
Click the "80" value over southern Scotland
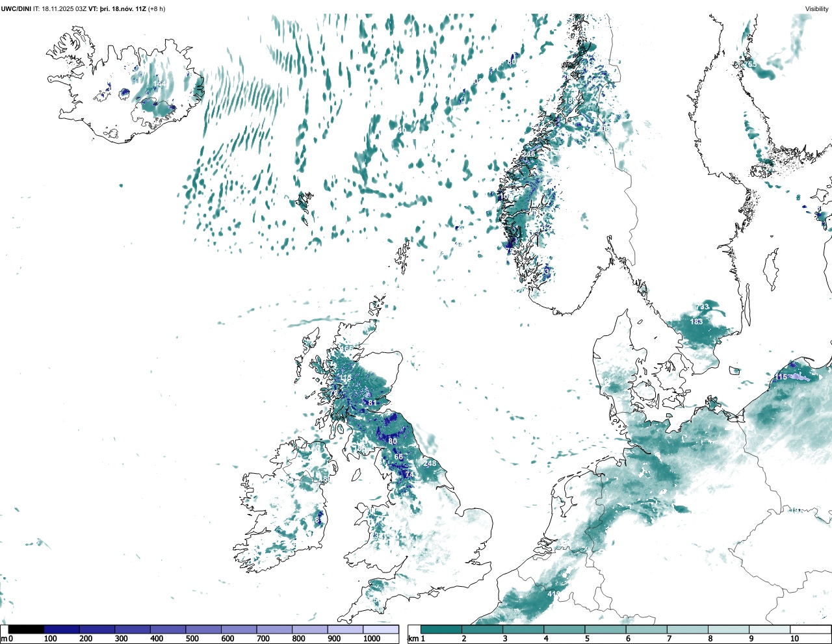click(x=393, y=441)
